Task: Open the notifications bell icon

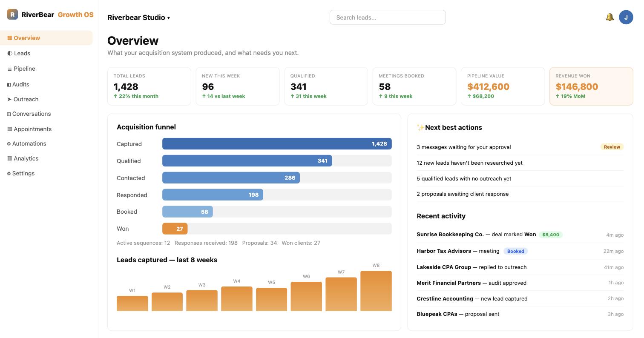Action: (x=609, y=17)
